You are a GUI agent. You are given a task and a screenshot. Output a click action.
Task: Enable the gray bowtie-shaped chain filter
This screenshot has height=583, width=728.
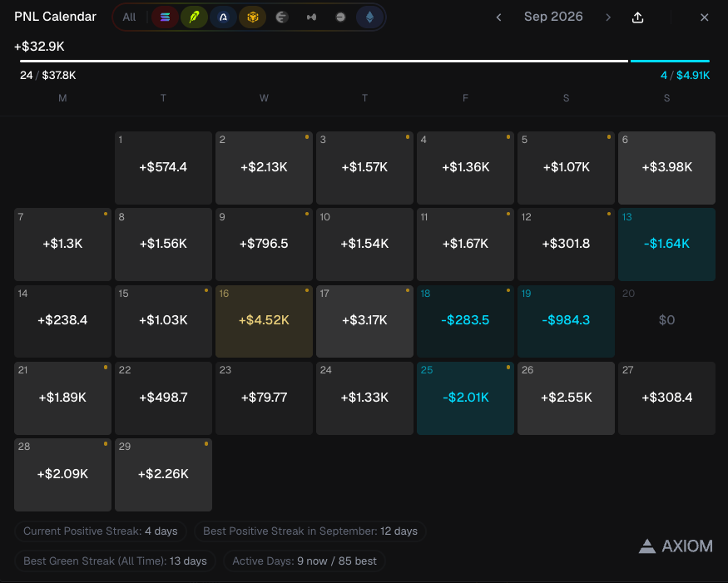click(x=311, y=17)
